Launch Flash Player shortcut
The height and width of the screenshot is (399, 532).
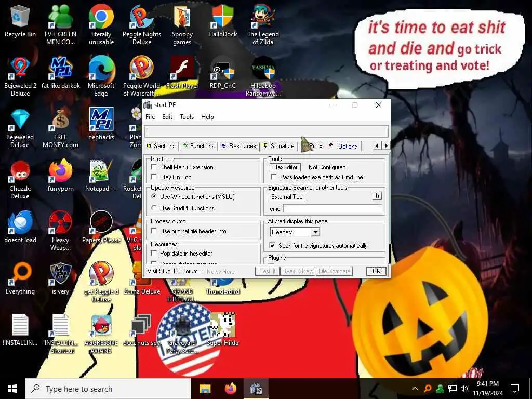coord(182,73)
